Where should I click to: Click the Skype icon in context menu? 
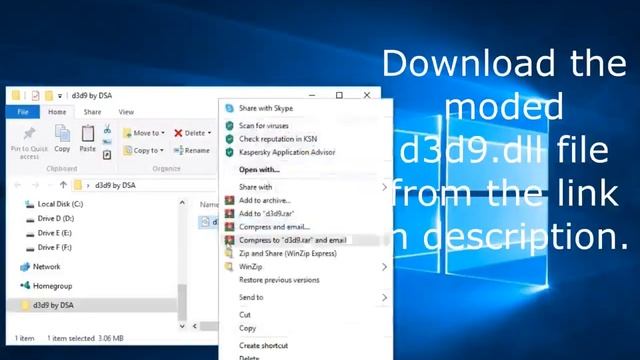[229, 108]
